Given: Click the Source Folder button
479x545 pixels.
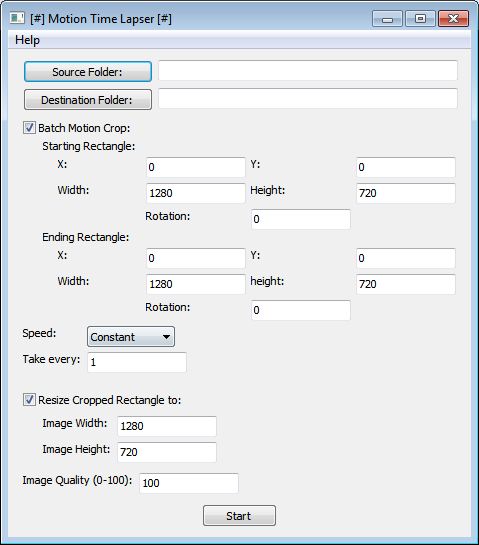Looking at the screenshot, I should tap(88, 72).
